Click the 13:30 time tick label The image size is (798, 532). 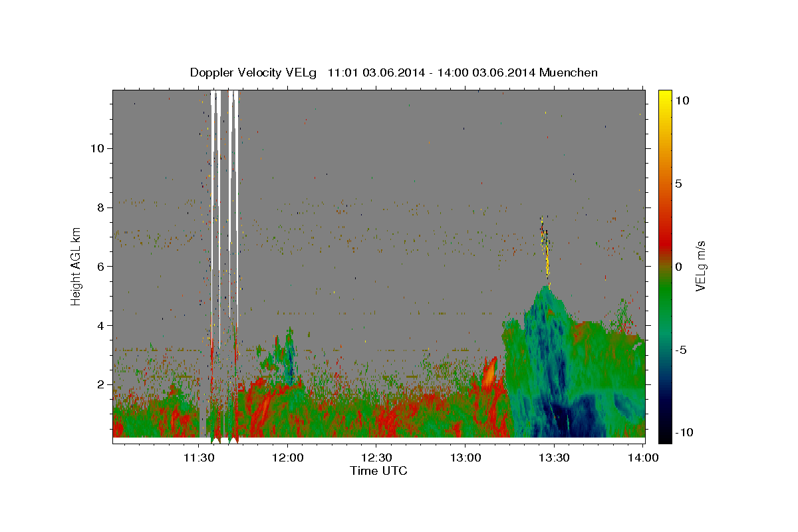pyautogui.click(x=553, y=458)
